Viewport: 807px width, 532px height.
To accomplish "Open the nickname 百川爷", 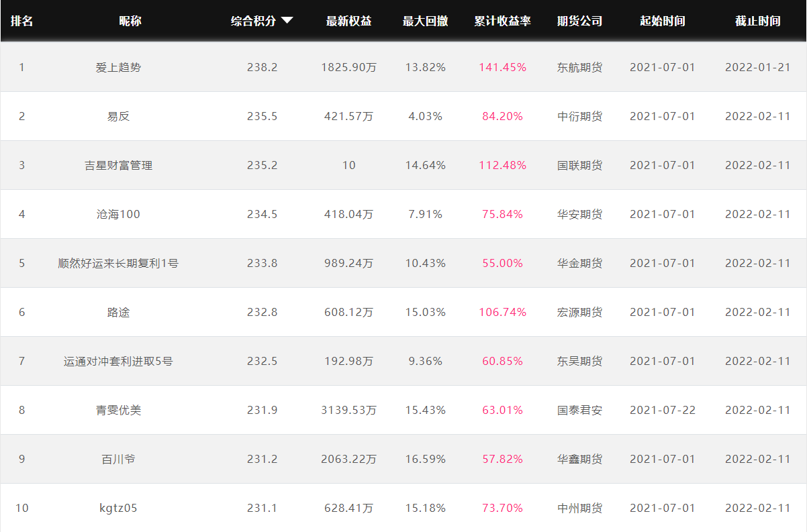I will pyautogui.click(x=118, y=459).
